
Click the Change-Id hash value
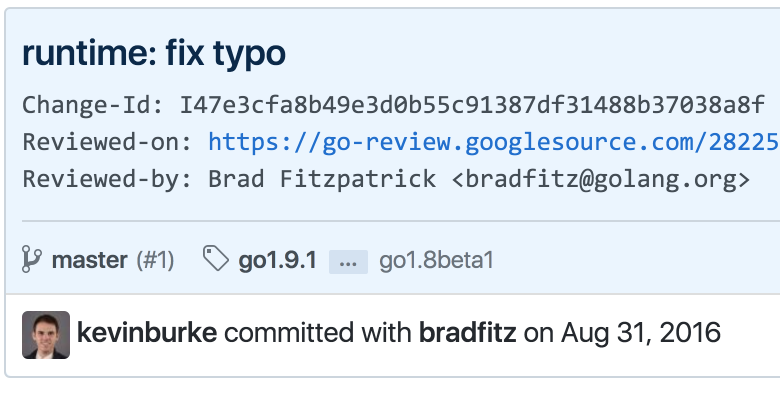coord(472,105)
